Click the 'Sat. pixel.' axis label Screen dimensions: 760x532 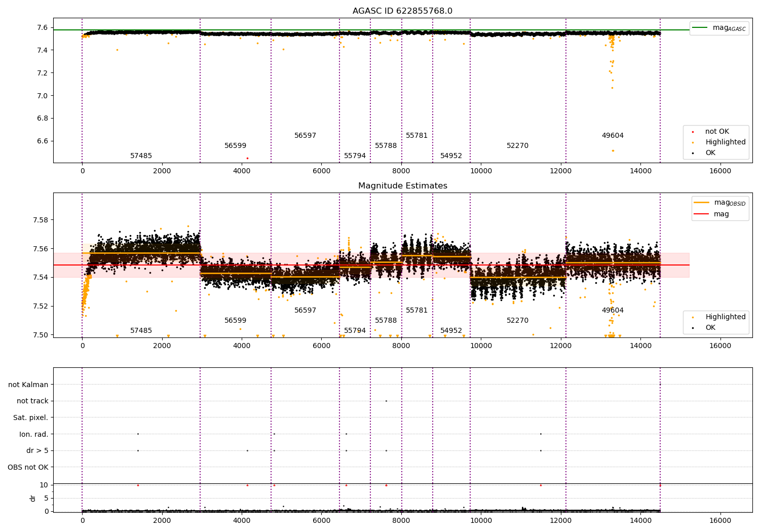(x=31, y=417)
